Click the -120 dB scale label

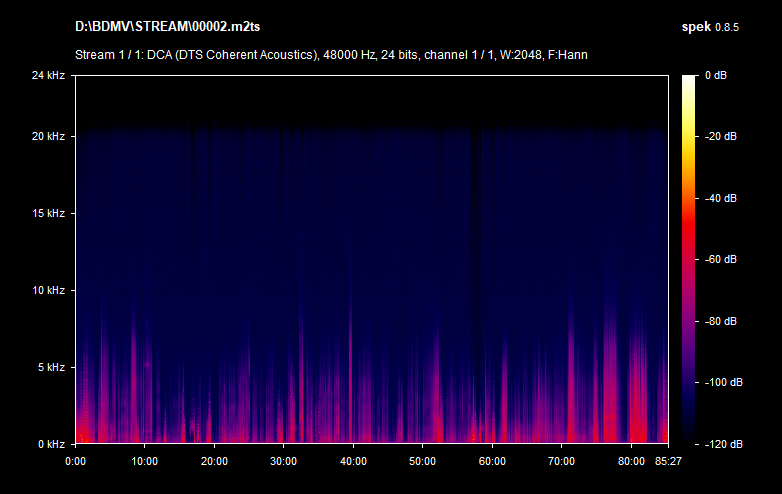720,444
